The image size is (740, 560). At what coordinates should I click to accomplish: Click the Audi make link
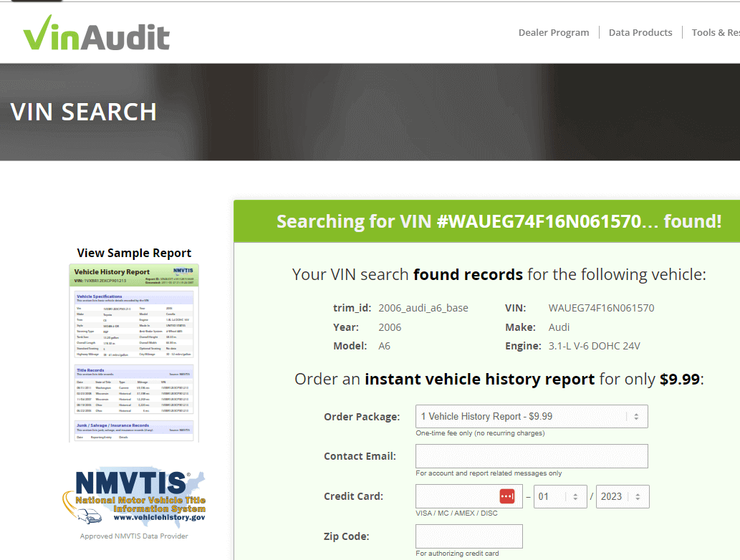point(558,327)
